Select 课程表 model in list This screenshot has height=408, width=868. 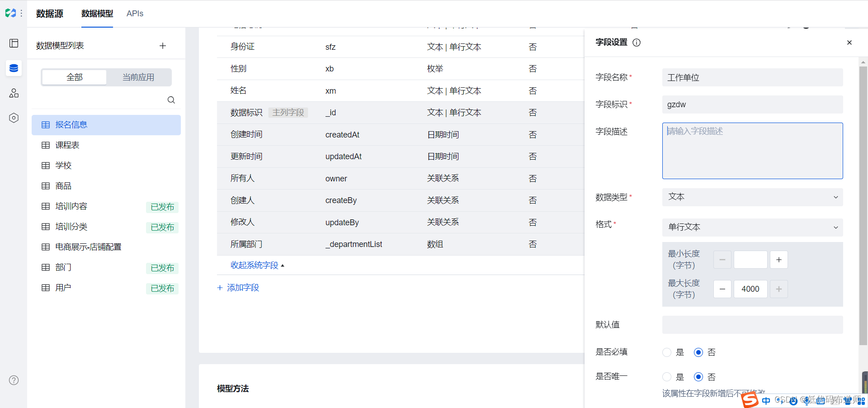[106, 145]
